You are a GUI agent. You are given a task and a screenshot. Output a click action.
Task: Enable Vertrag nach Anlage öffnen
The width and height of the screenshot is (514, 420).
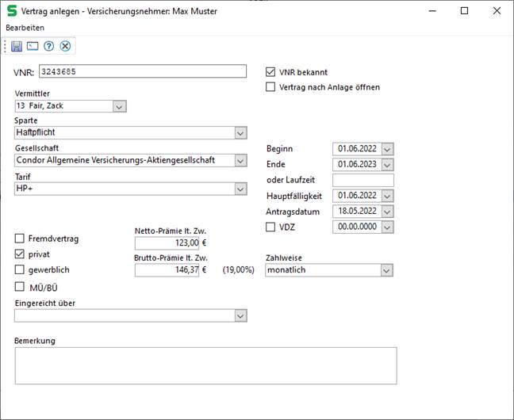[x=271, y=87]
